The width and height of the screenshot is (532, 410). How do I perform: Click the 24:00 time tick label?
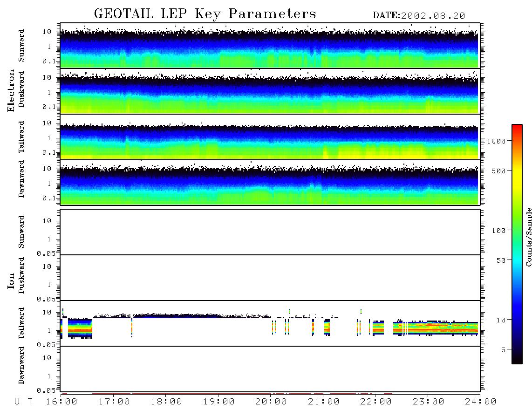(481, 402)
